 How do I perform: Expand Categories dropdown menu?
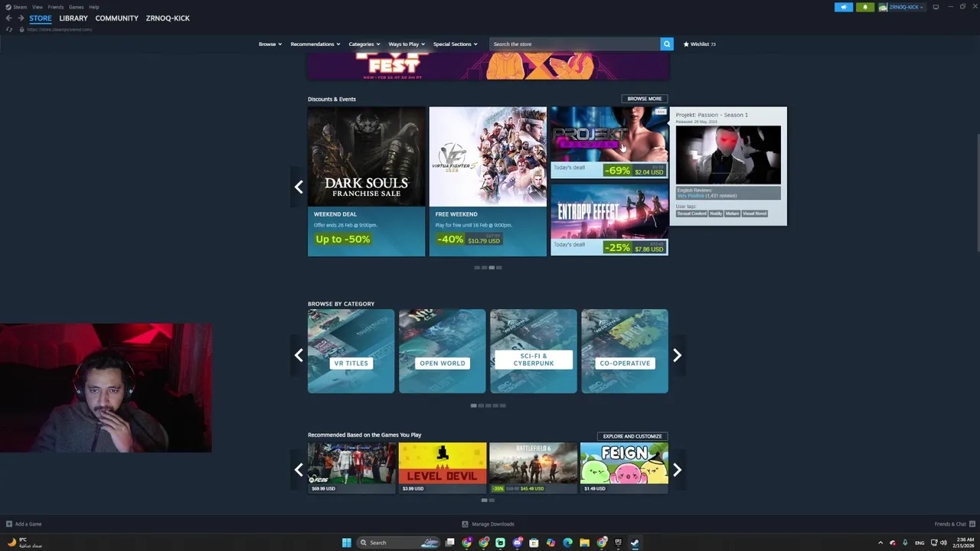tap(364, 44)
